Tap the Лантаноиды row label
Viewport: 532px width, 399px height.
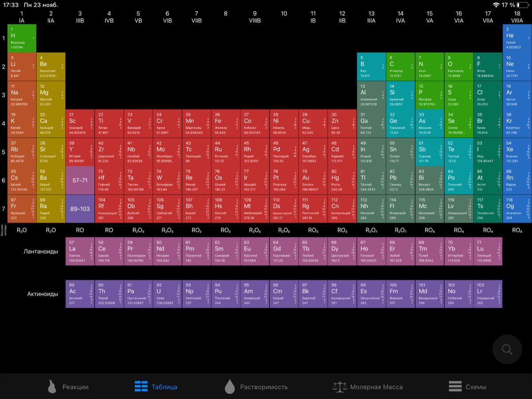[x=41, y=252]
